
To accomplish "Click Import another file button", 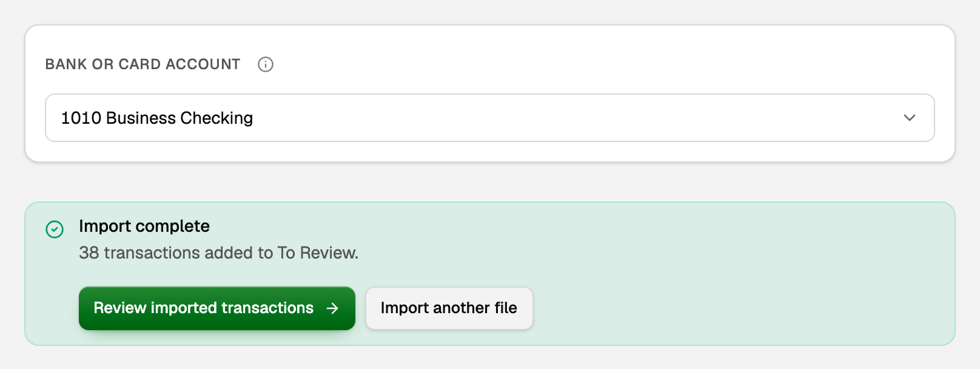I will coord(449,308).
